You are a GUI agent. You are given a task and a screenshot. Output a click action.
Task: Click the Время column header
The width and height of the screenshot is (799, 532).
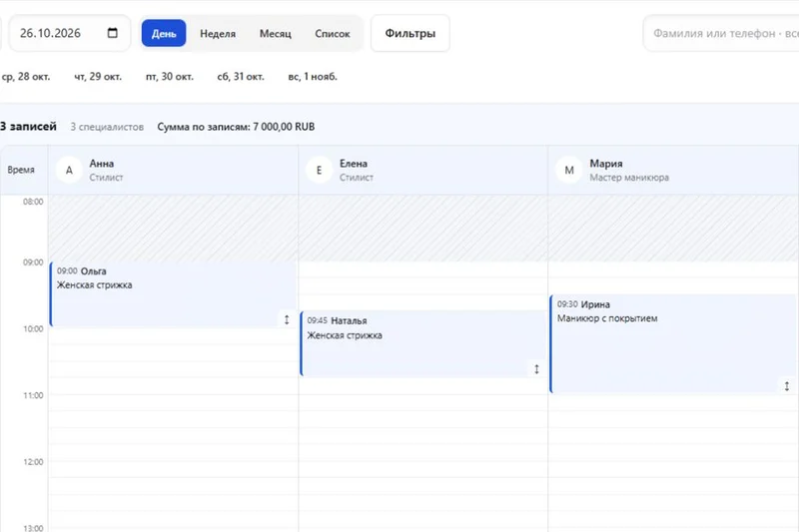21,170
